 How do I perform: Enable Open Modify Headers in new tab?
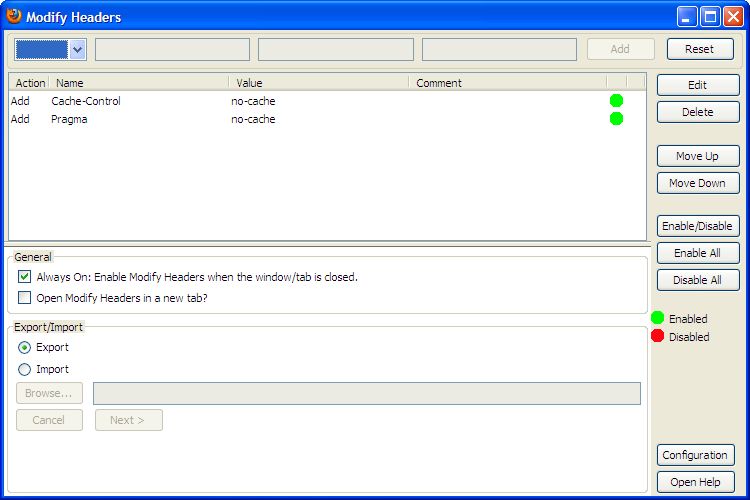[x=25, y=297]
